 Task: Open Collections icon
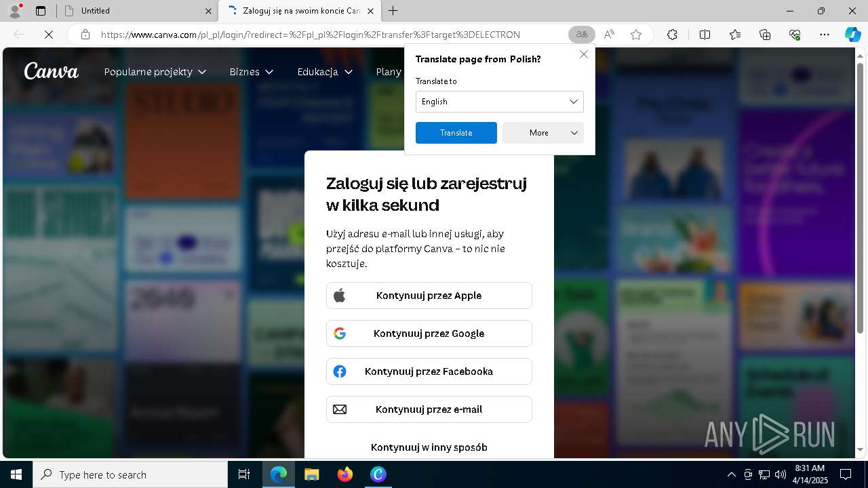765,35
